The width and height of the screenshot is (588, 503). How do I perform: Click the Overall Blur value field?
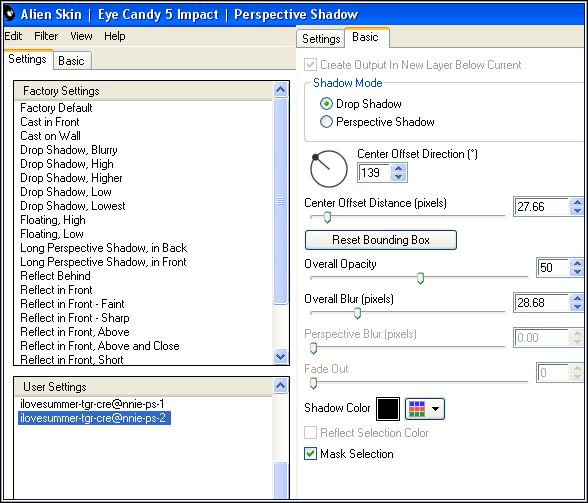click(x=542, y=303)
